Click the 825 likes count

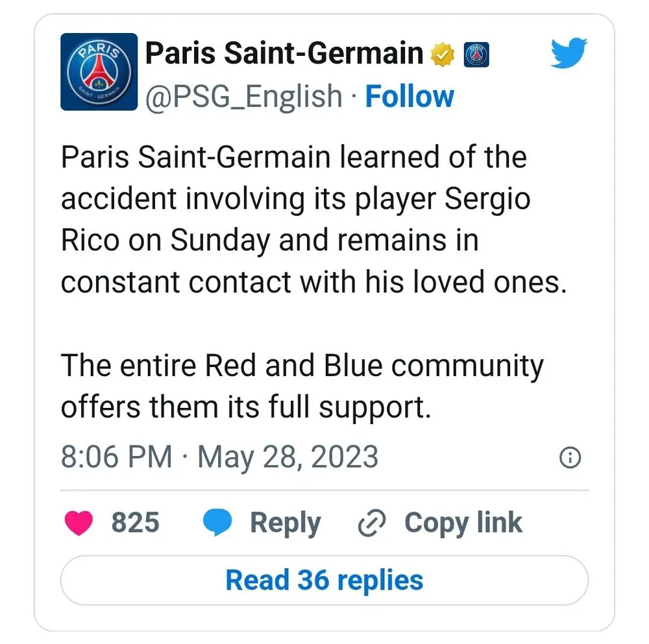click(x=135, y=522)
